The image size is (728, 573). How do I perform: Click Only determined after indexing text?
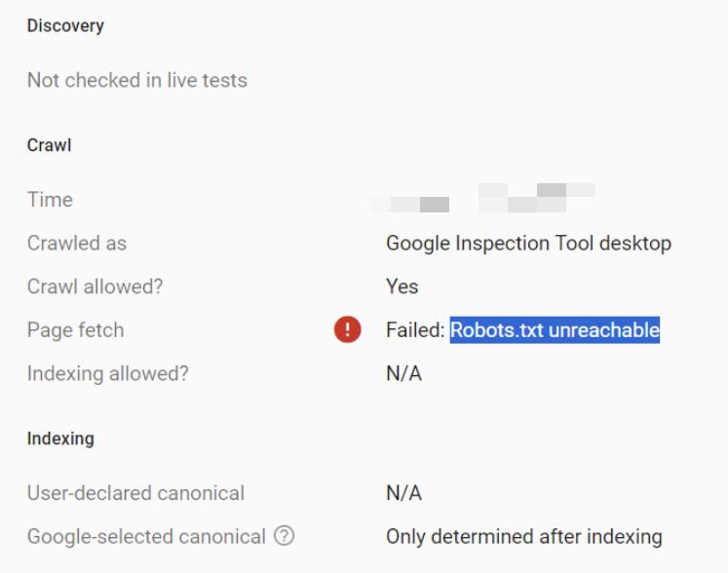click(524, 536)
